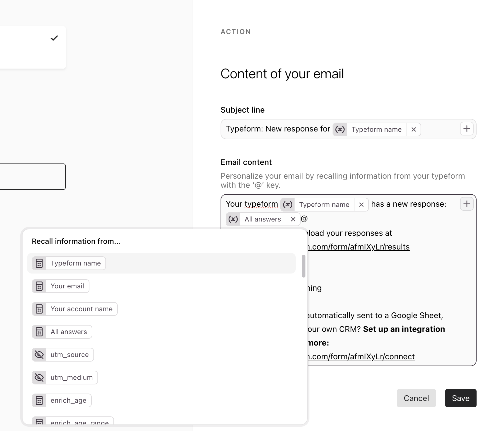Image resolution: width=504 pixels, height=431 pixels.
Task: Click the calculator icon beside Your email
Action: pos(39,286)
